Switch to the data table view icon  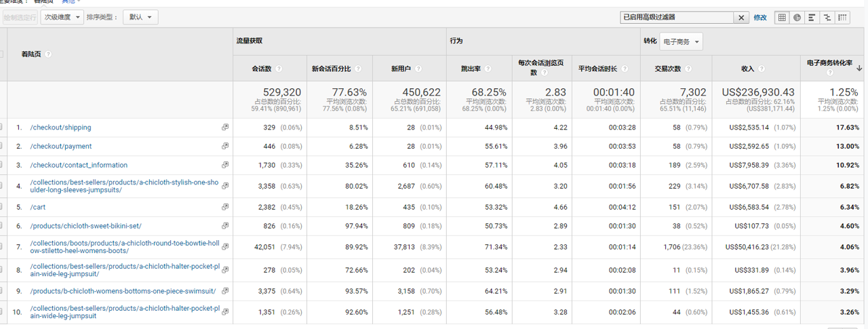coord(782,18)
